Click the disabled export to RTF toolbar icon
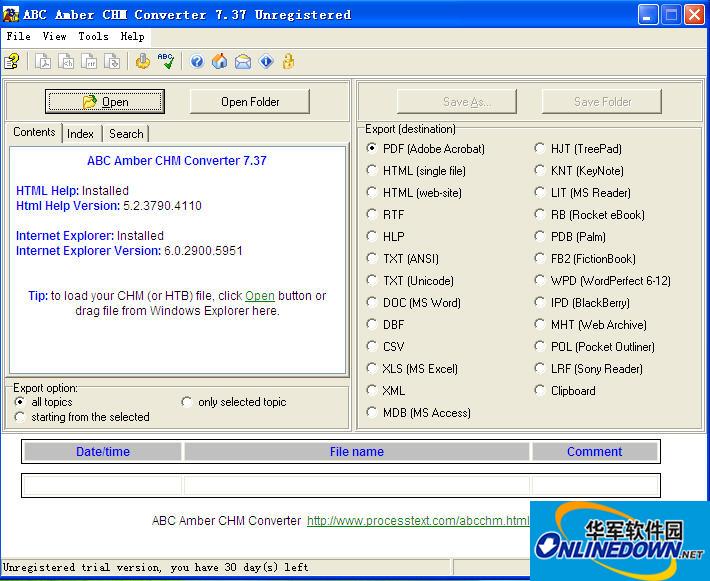The image size is (710, 581). (89, 61)
